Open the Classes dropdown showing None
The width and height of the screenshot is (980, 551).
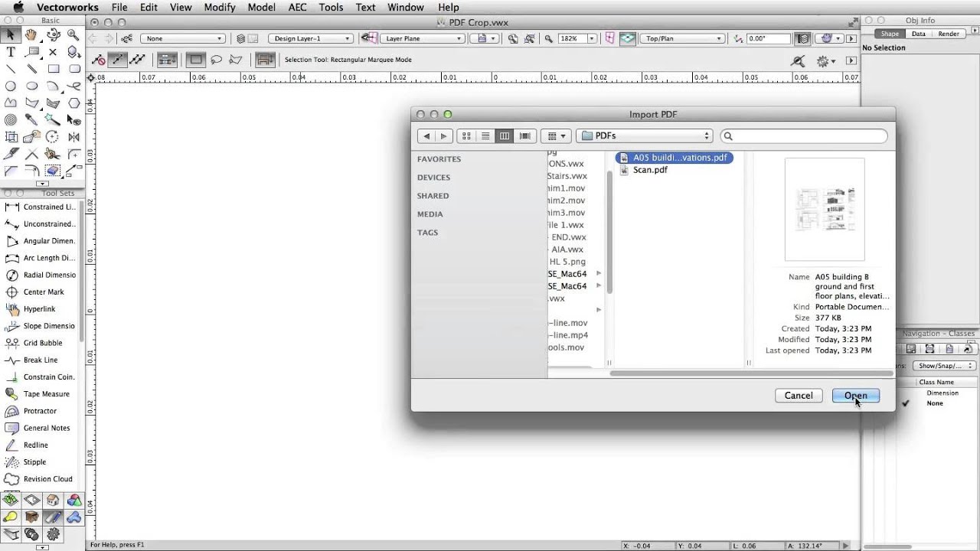tap(183, 38)
